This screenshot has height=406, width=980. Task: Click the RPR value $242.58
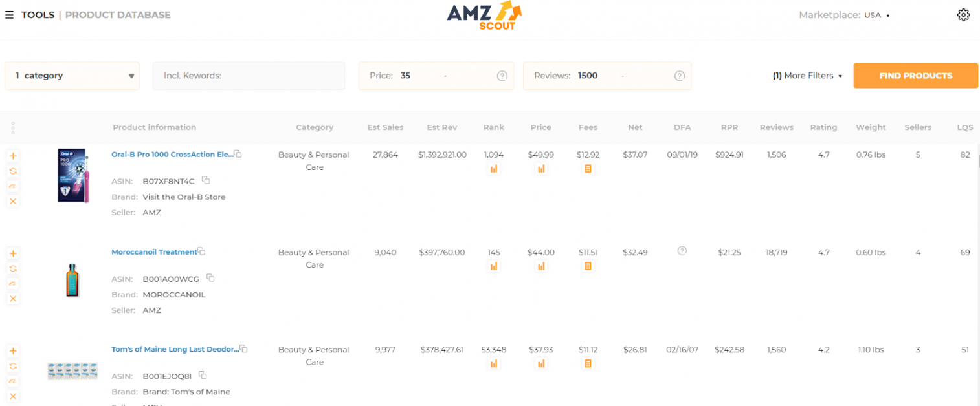click(x=729, y=350)
